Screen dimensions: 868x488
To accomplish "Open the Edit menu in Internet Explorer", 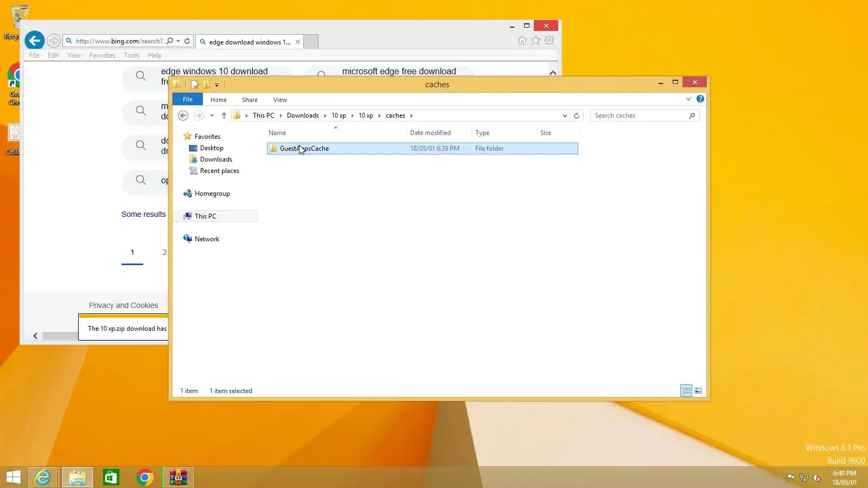I will click(x=53, y=55).
